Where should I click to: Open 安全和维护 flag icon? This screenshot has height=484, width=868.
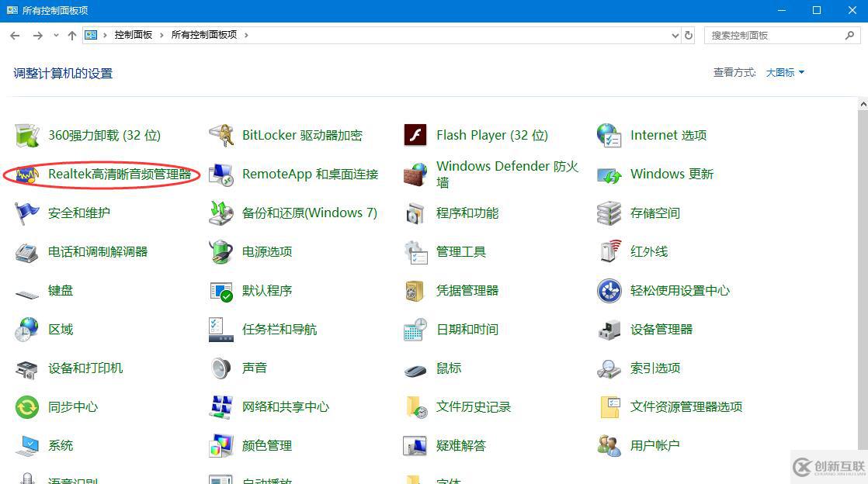click(26, 213)
